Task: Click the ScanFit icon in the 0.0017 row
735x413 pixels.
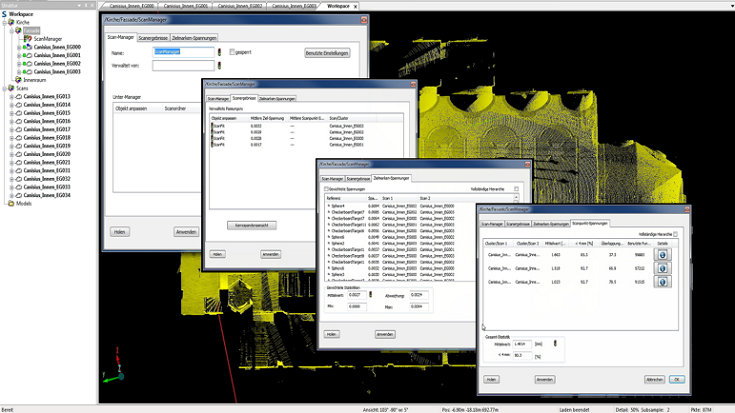Action: [x=212, y=145]
